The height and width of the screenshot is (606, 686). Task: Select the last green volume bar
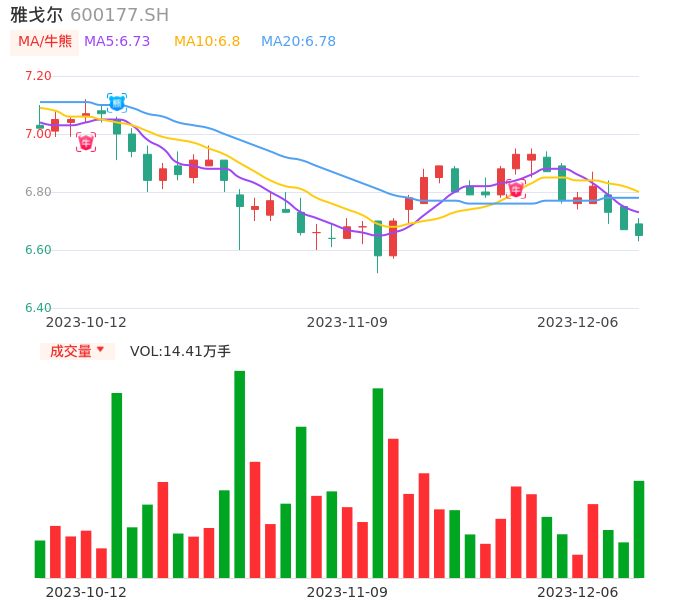tap(639, 529)
